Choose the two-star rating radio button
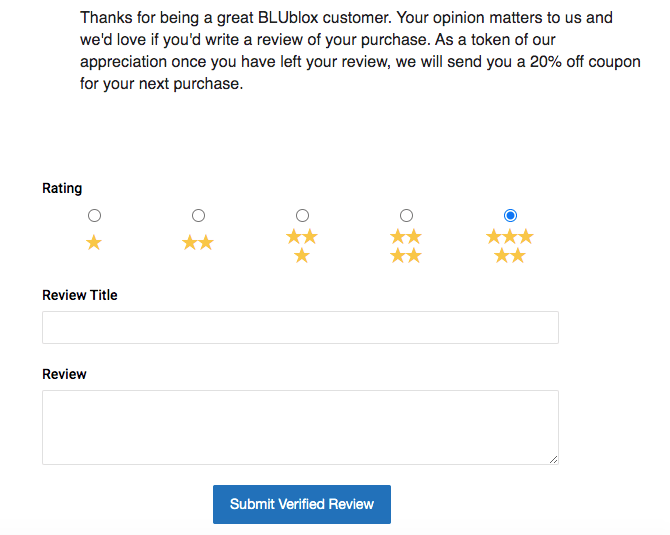Image resolution: width=670 pixels, height=535 pixels. click(198, 215)
